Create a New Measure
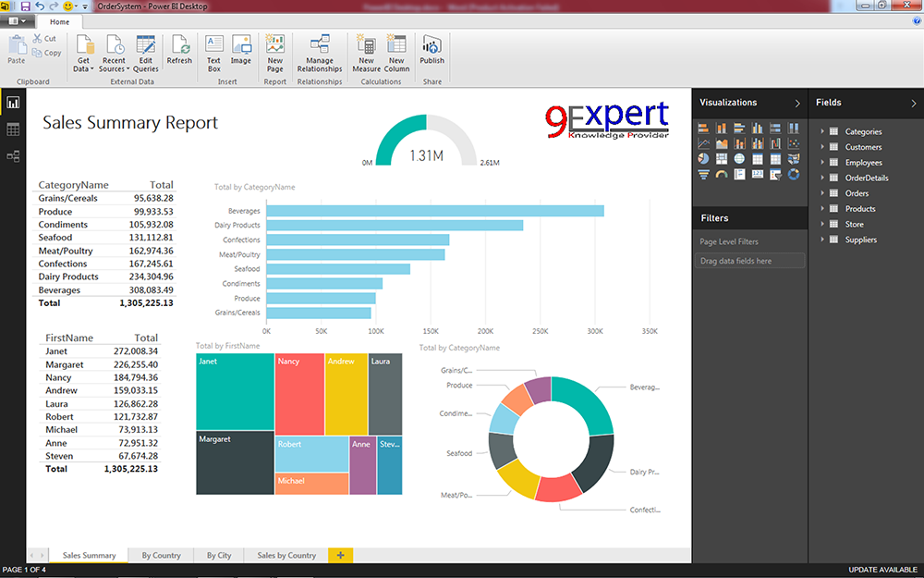Viewport: 924px width, 578px height. 366,54
